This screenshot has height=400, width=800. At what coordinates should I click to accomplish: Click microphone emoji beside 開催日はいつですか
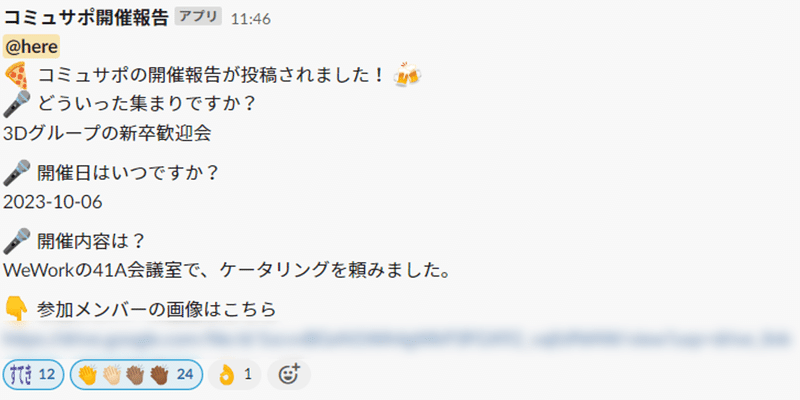point(17,172)
